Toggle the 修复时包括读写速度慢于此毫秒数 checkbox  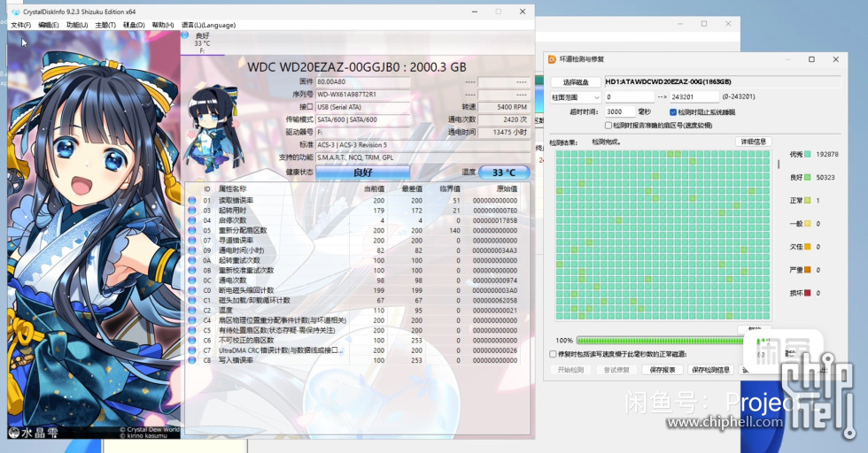click(x=553, y=354)
